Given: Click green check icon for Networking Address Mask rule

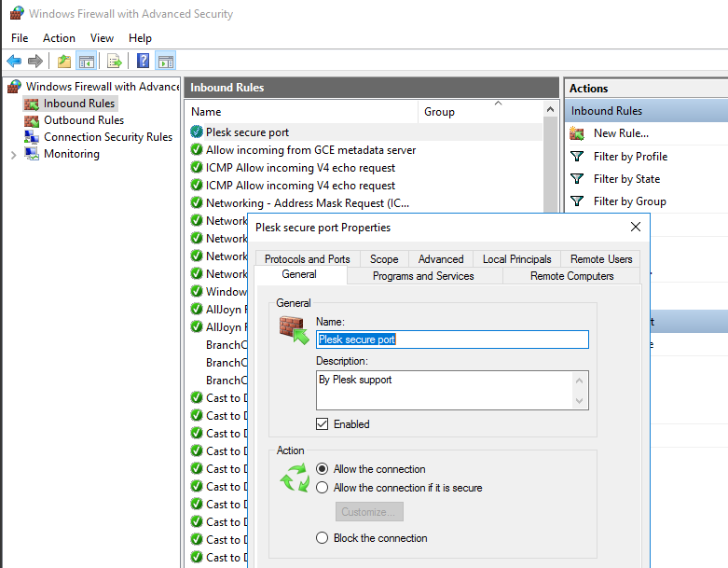Looking at the screenshot, I should coord(197,202).
